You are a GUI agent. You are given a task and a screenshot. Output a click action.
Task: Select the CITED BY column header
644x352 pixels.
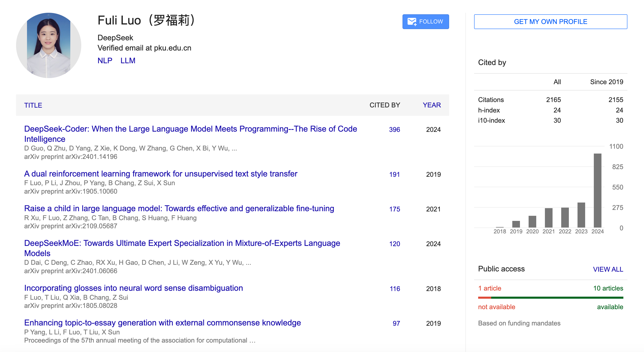click(x=385, y=105)
